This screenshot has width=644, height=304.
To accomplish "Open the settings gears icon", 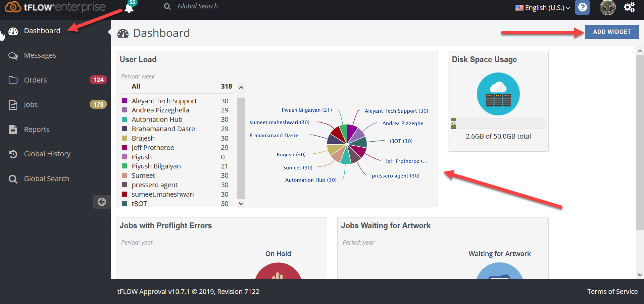I will 629,7.
